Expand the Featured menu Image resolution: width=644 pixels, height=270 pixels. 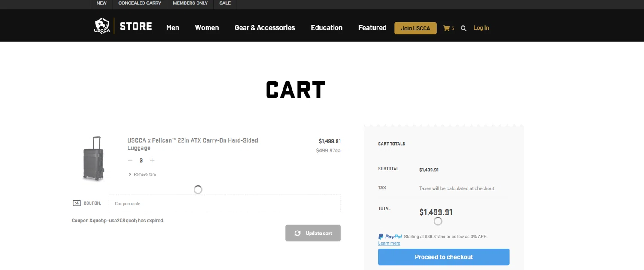[x=372, y=28]
